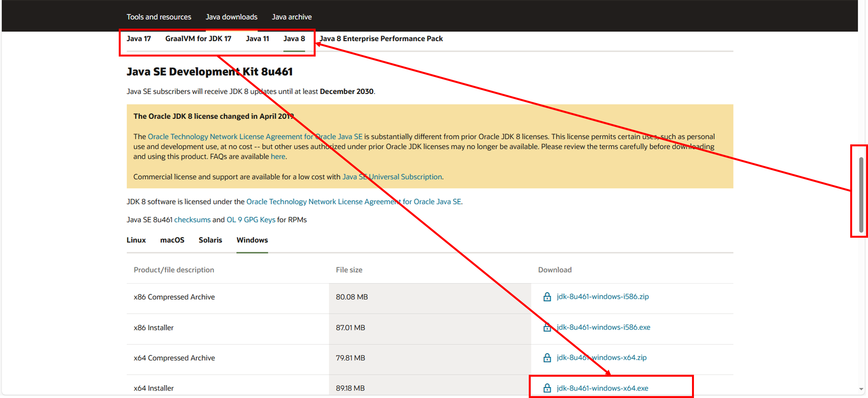The image size is (868, 398).
Task: Switch to GraalVM for JDK 17 tab
Action: click(x=198, y=39)
